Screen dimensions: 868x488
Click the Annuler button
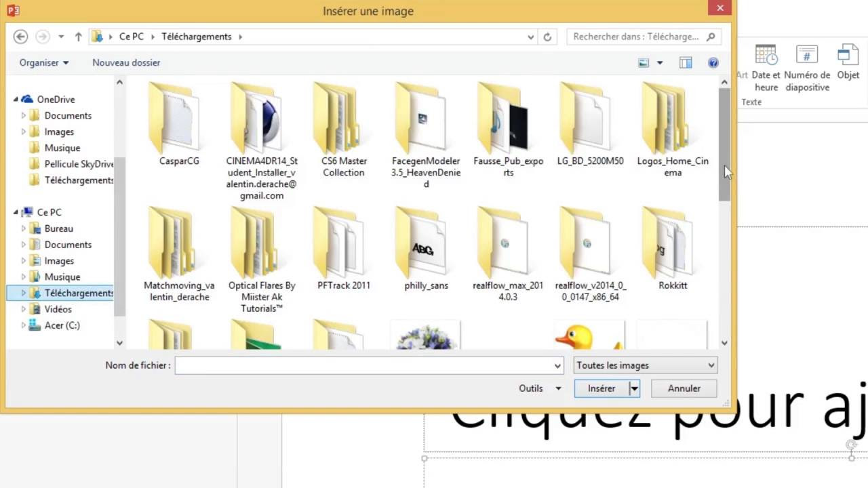[x=684, y=388]
